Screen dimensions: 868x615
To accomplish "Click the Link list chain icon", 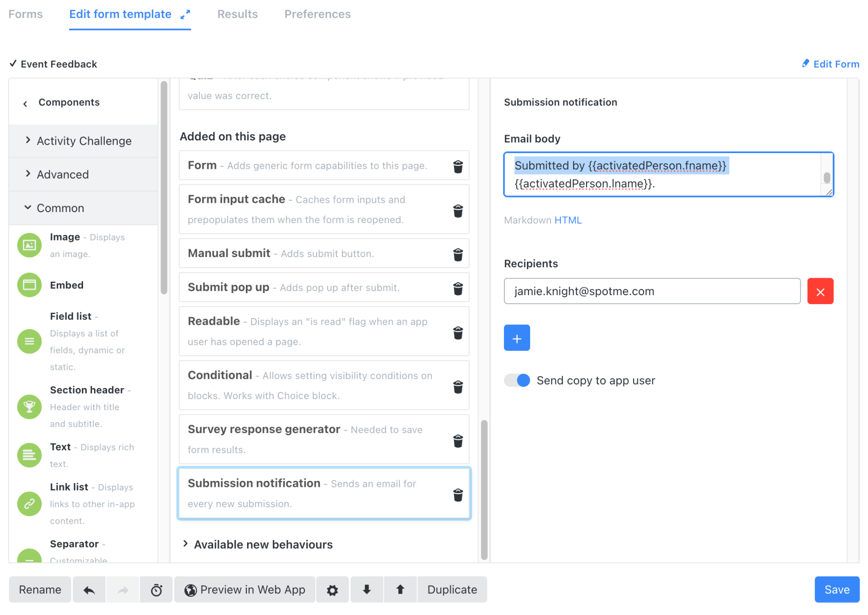I will coord(29,503).
